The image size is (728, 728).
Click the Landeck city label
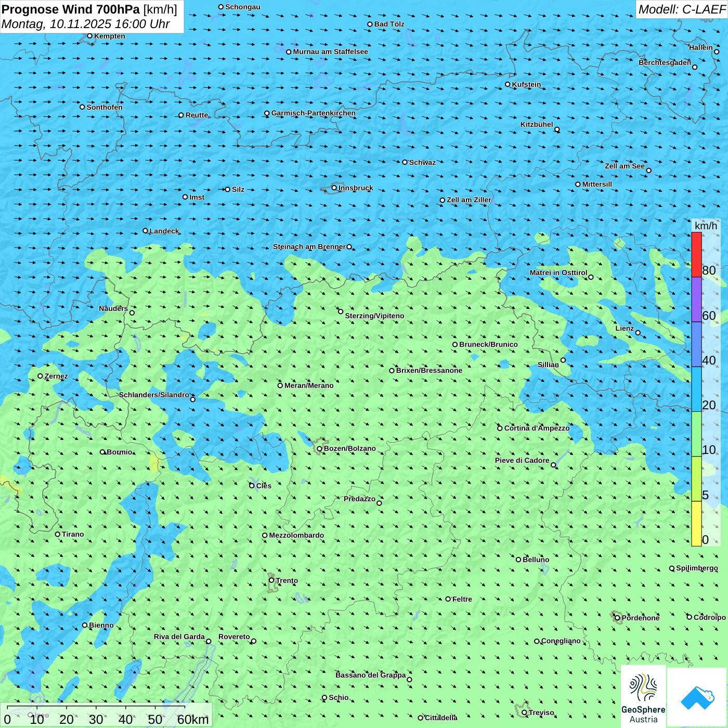click(x=164, y=231)
